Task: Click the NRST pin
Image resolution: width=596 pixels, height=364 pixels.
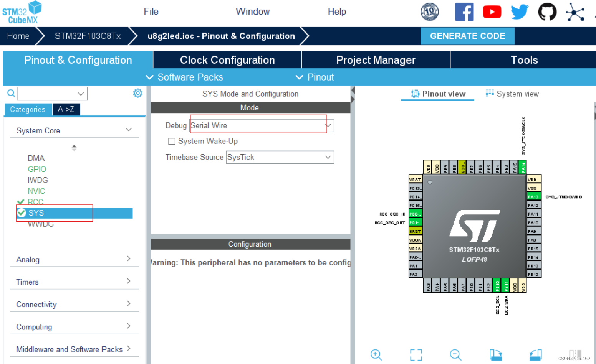Action: tap(416, 231)
